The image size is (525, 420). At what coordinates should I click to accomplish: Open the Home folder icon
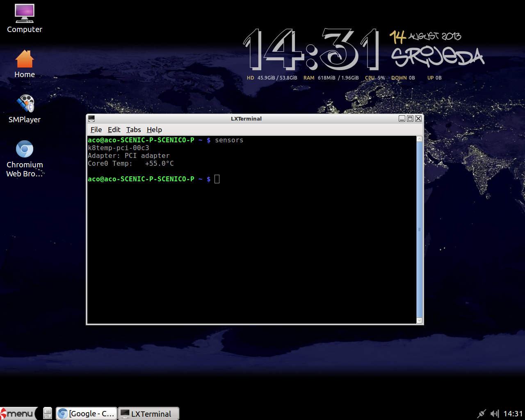(x=25, y=59)
